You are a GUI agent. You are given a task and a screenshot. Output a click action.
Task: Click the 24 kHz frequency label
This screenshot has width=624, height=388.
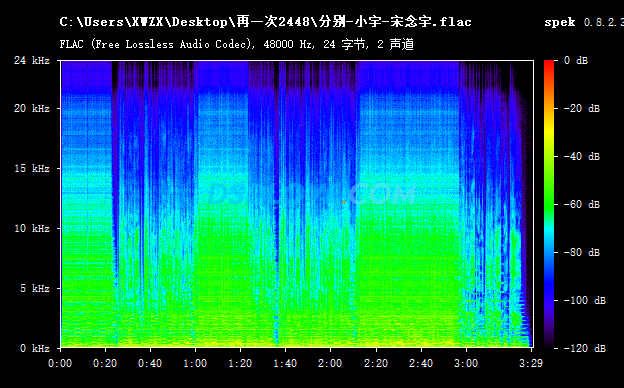32,60
